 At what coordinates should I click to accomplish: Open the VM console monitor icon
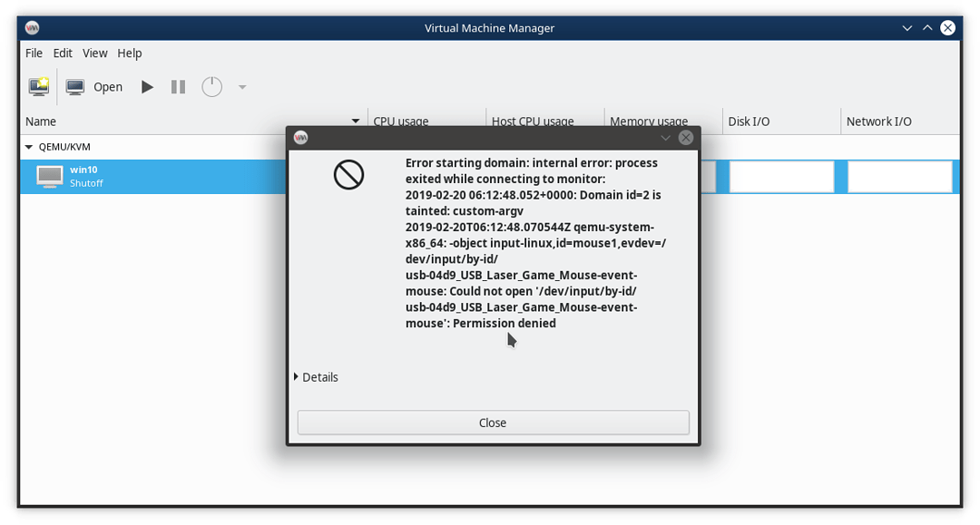click(x=75, y=87)
